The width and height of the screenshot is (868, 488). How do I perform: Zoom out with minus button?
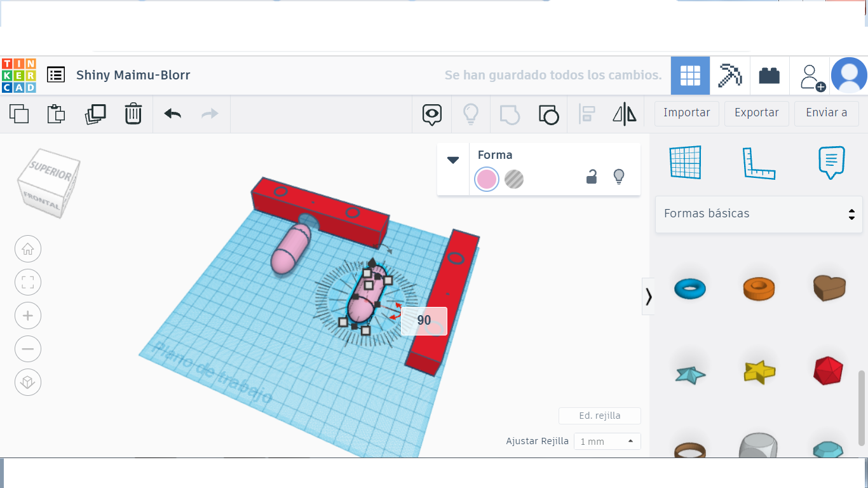[28, 349]
